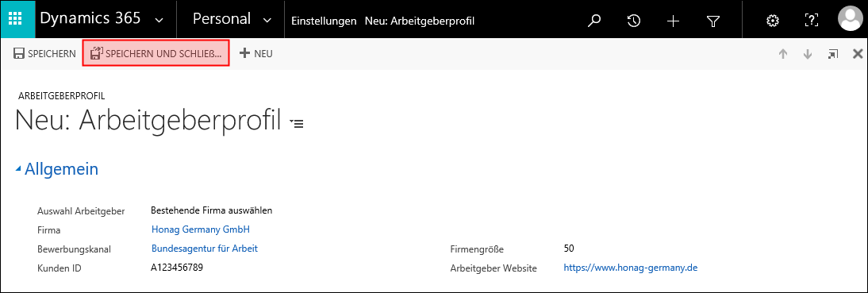Click the Kunden ID label
The image size is (868, 293).
coord(59,268)
